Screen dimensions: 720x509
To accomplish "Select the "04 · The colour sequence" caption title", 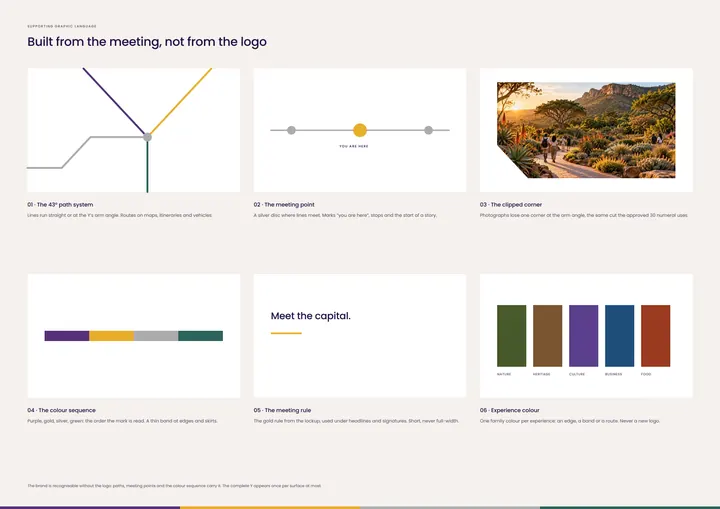I will [x=62, y=410].
